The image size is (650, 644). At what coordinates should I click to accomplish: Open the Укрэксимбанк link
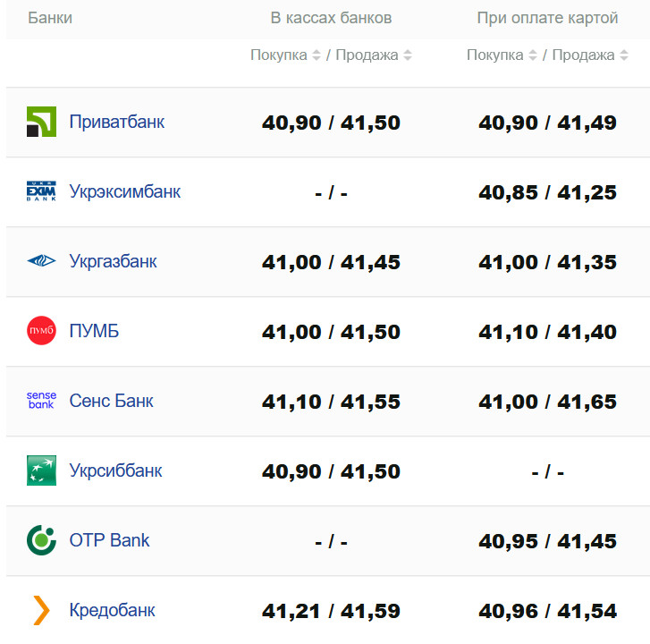coord(125,191)
